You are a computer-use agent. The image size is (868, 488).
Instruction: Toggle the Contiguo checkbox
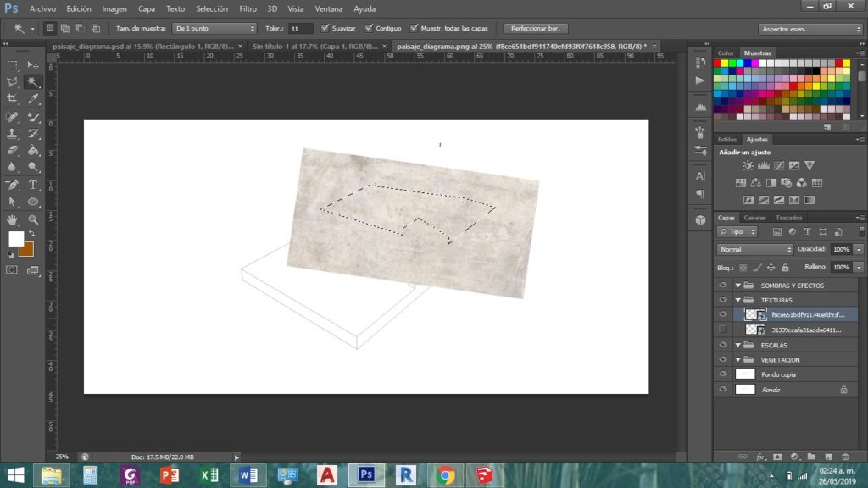point(369,28)
